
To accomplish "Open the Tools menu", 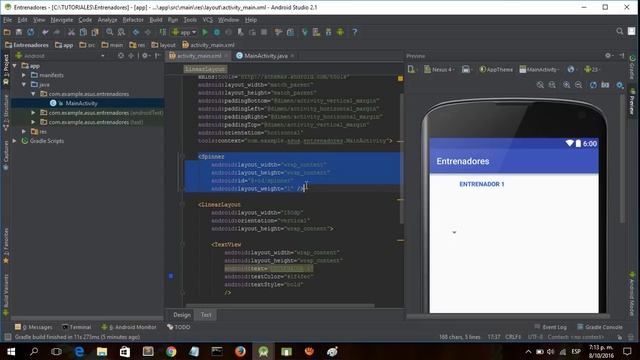I will [190, 20].
